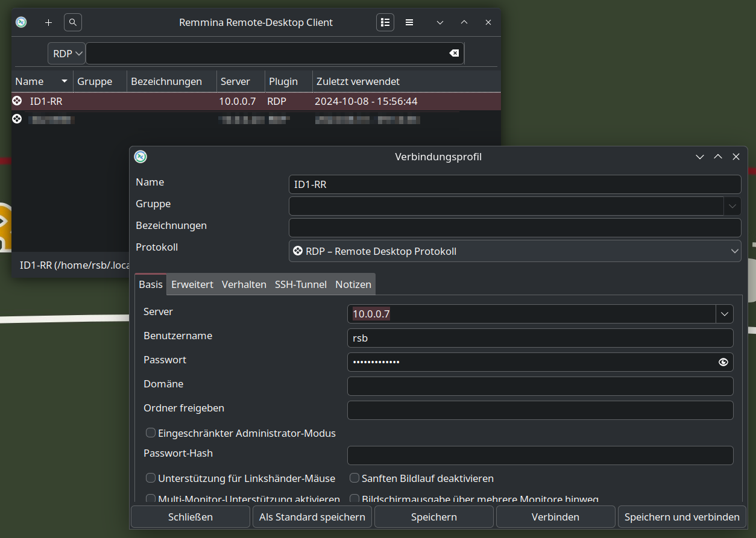Image resolution: width=756 pixels, height=538 pixels.
Task: Click the plus icon to add connection
Action: [48, 22]
